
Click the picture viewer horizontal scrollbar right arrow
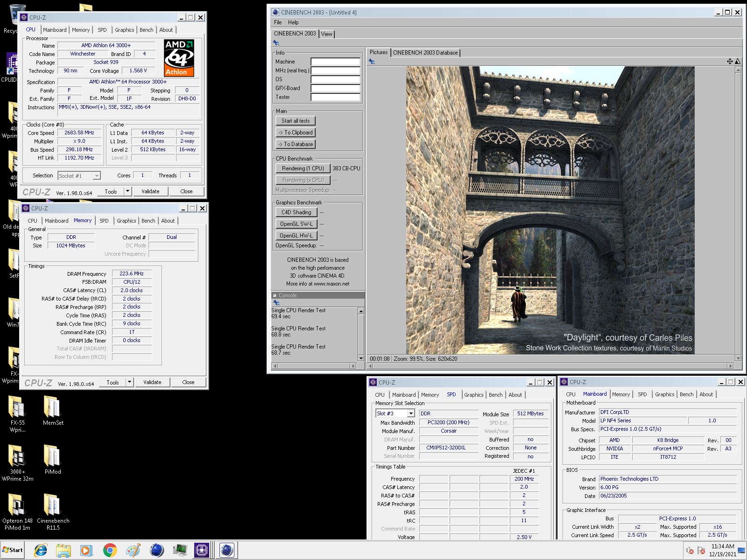(731, 366)
